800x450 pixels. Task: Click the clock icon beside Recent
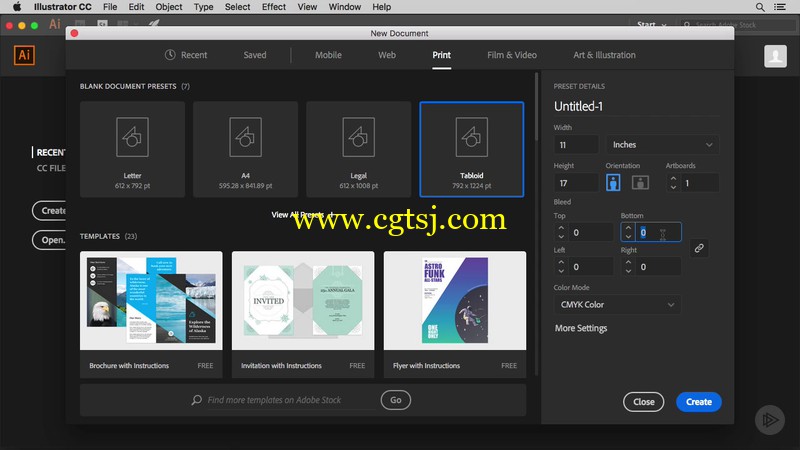(170, 55)
